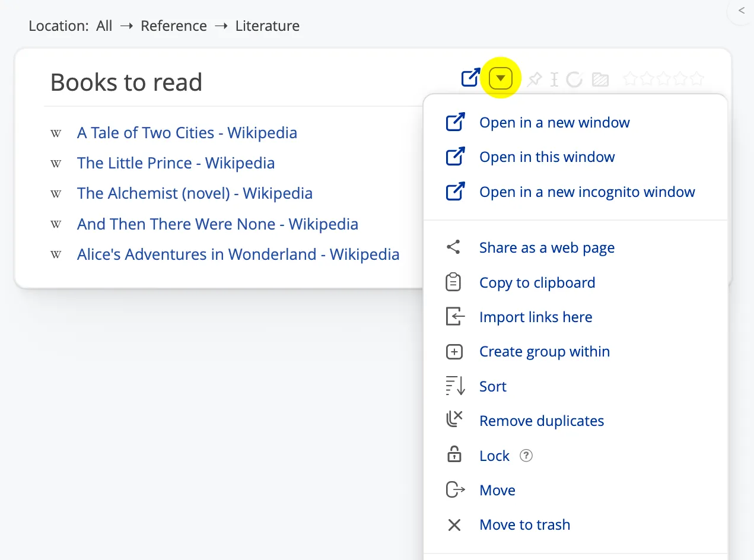Screen dimensions: 754x560
Task: Click the Create group within plus icon
Action: 454,352
